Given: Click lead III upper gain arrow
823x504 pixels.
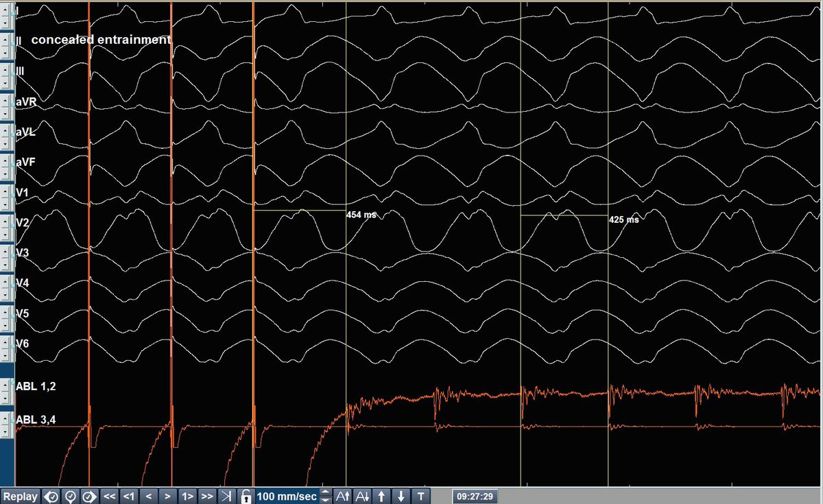Looking at the screenshot, I should (x=5, y=71).
